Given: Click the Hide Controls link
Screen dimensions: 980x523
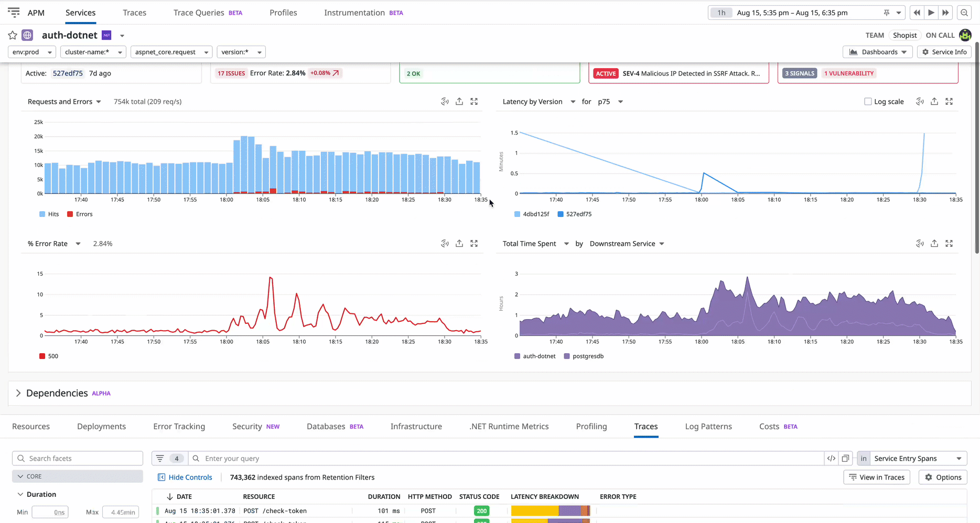Looking at the screenshot, I should point(185,477).
